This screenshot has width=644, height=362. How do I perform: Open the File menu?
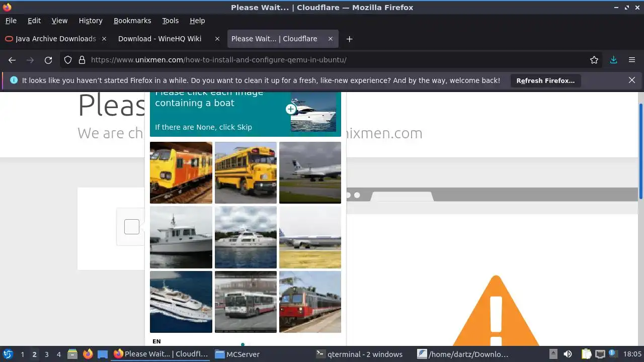pos(11,21)
